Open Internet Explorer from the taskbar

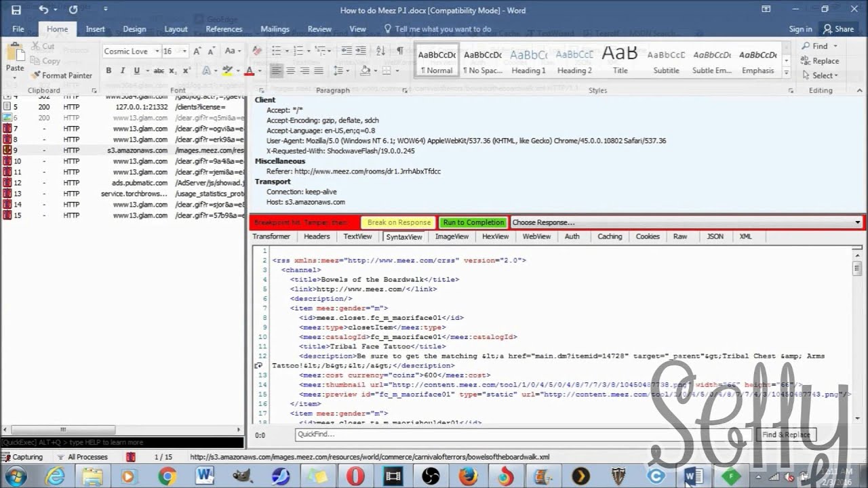[55, 477]
